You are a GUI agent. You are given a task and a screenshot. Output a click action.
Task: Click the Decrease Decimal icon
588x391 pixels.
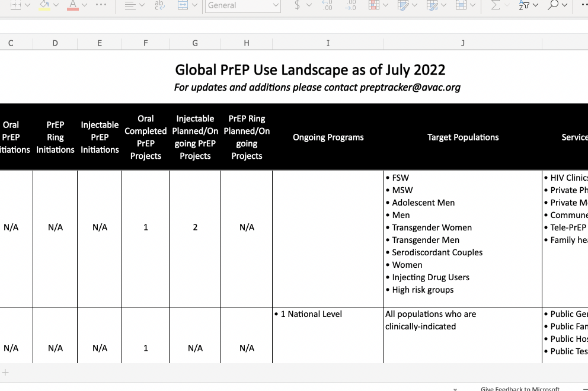pyautogui.click(x=350, y=5)
